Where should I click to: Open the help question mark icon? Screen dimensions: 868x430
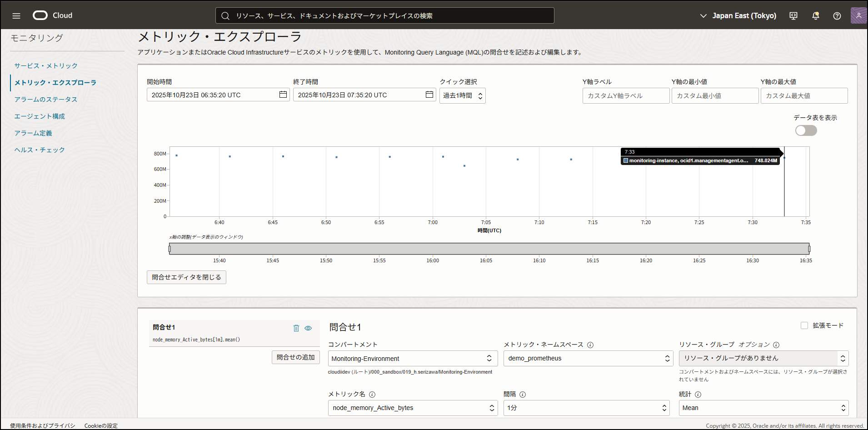pyautogui.click(x=837, y=16)
